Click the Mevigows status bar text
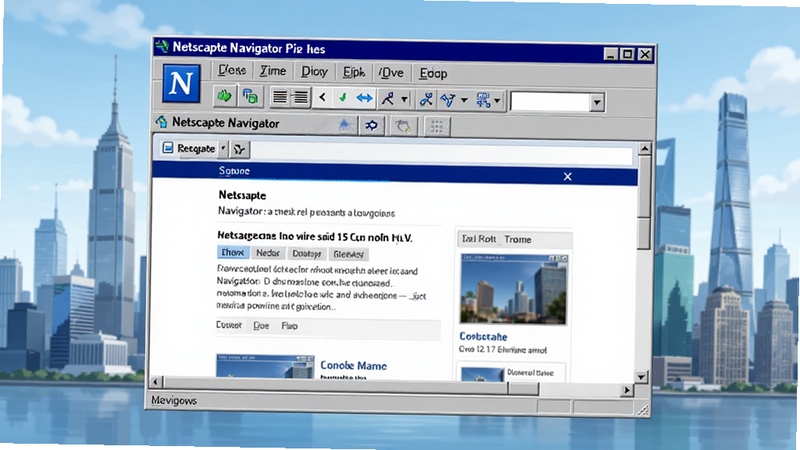800x450 pixels. pyautogui.click(x=174, y=401)
